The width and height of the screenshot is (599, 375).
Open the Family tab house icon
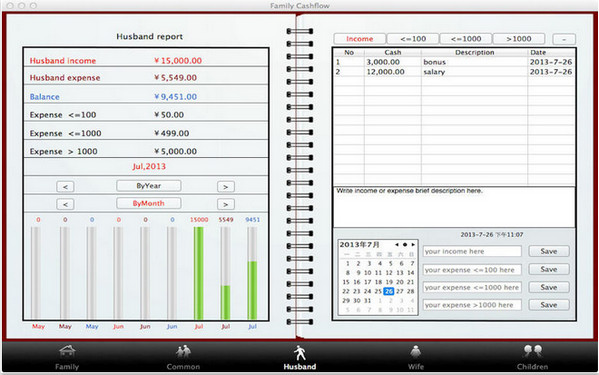tap(67, 351)
